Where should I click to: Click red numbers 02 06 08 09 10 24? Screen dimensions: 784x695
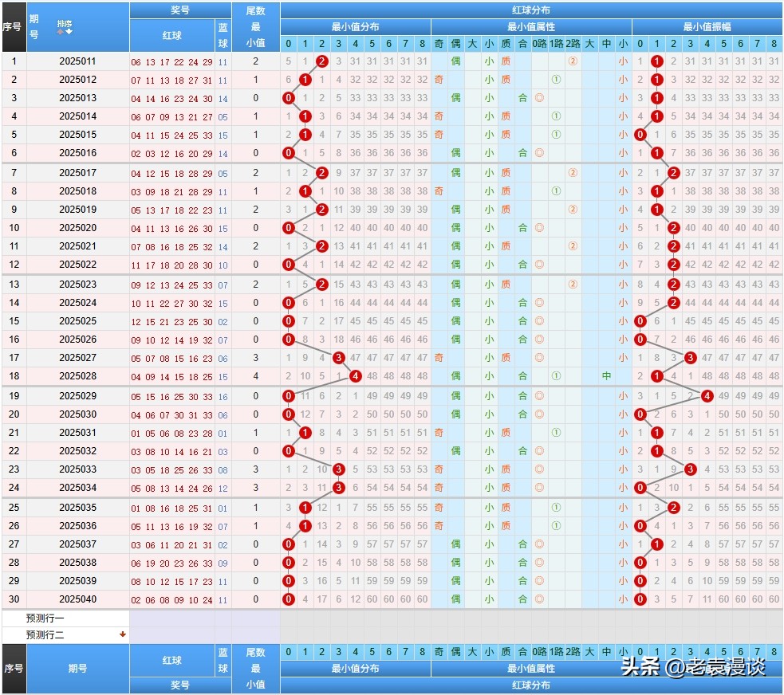coord(171,599)
